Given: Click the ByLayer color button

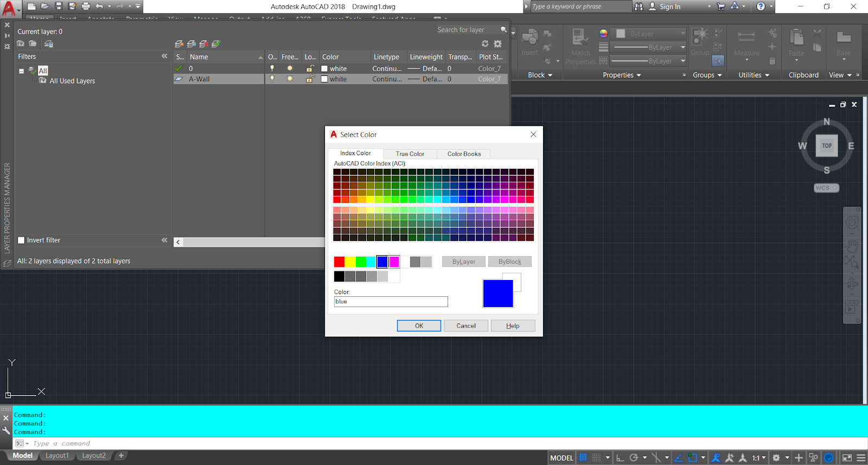Looking at the screenshot, I should [463, 262].
